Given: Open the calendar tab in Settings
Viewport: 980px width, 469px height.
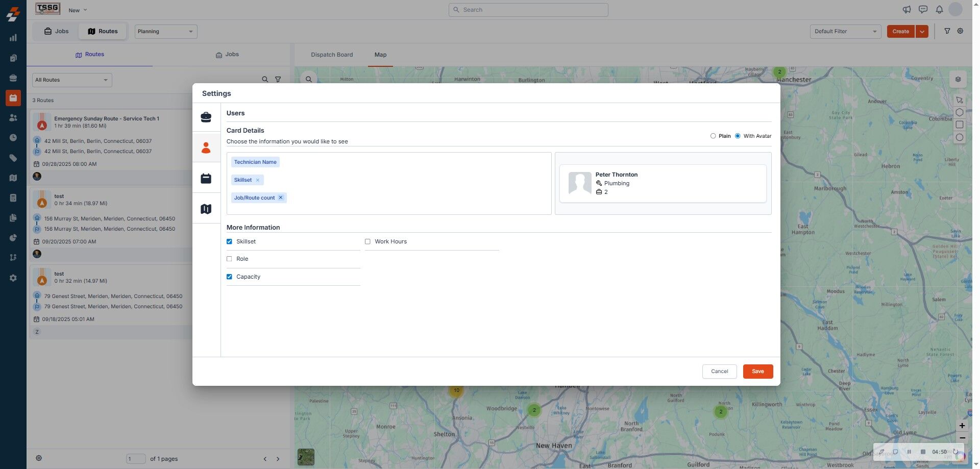Looking at the screenshot, I should [x=206, y=179].
